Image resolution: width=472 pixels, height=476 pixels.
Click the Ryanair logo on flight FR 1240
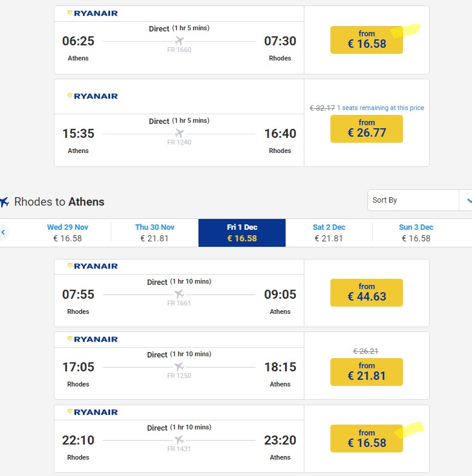(92, 96)
